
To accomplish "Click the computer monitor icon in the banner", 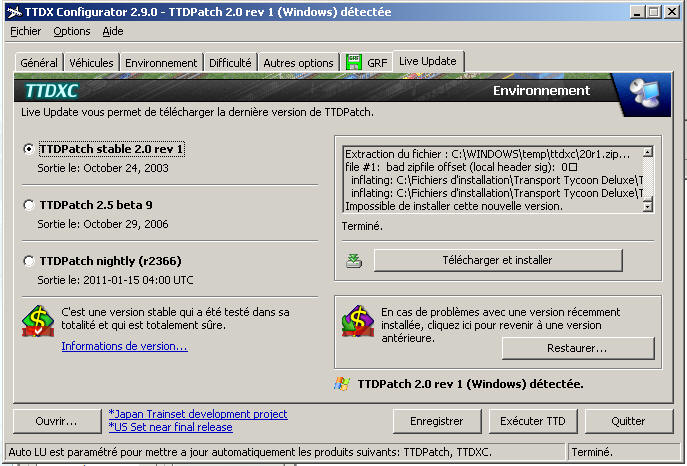I will pyautogui.click(x=644, y=92).
